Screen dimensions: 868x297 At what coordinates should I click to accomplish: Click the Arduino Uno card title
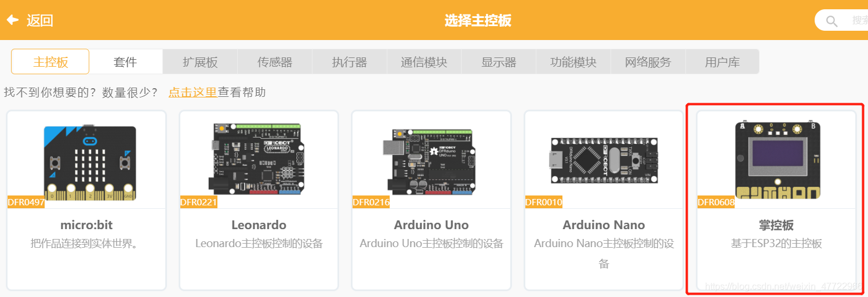tap(431, 225)
